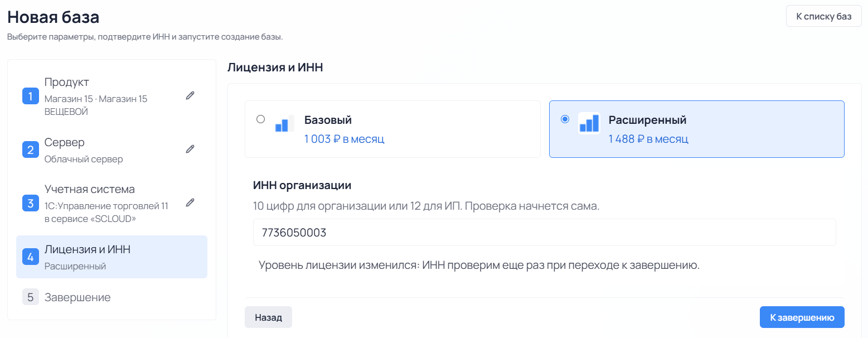The width and height of the screenshot is (868, 338).
Task: Click into the ИНН организации input field
Action: coord(544,233)
